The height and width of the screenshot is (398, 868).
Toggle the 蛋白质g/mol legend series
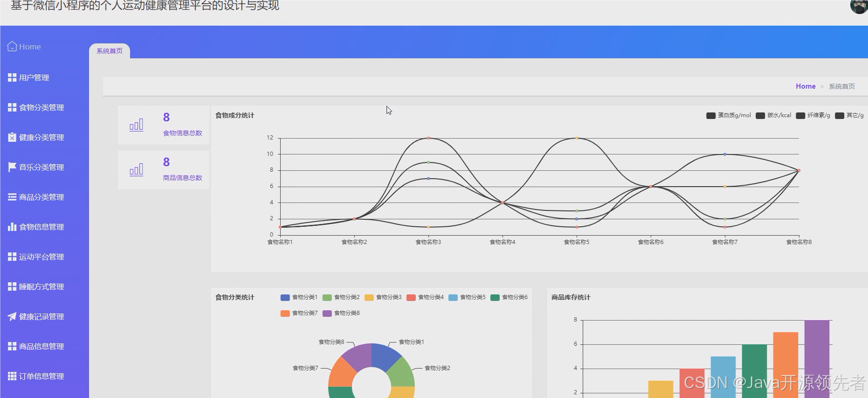click(729, 115)
